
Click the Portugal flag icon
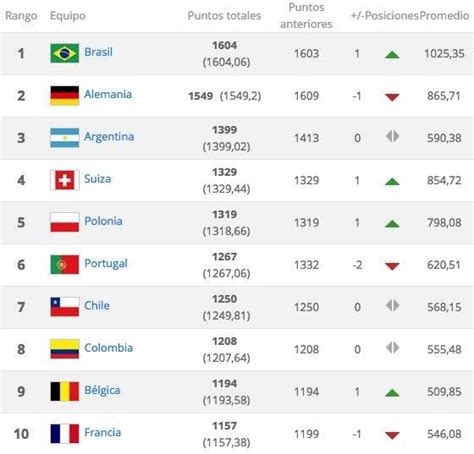[65, 265]
